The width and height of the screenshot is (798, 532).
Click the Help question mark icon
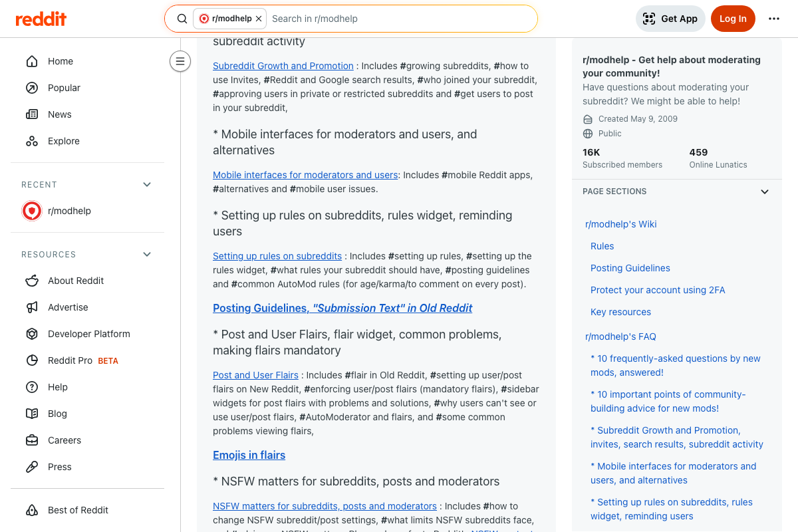32,387
